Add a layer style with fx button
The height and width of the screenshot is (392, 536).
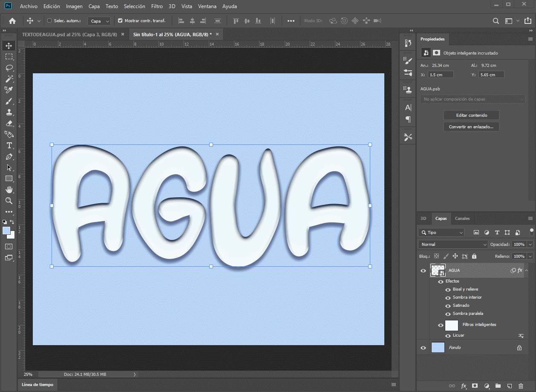click(x=464, y=386)
